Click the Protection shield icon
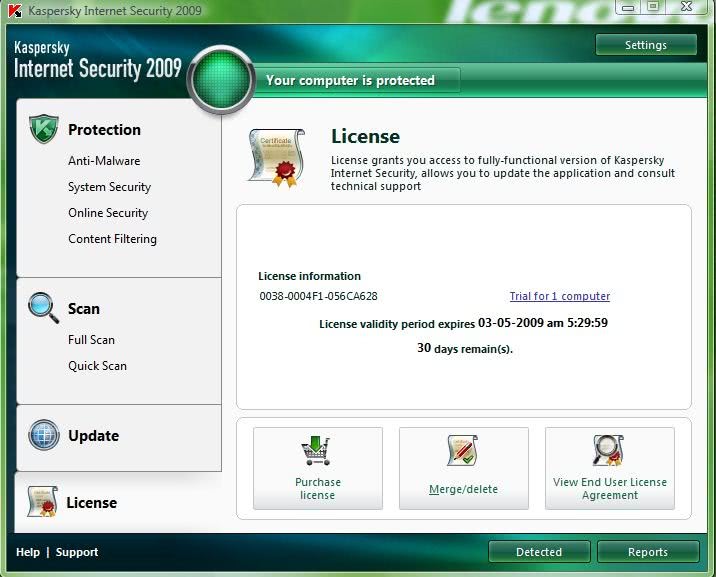Viewport: 716px width, 577px height. click(x=43, y=129)
